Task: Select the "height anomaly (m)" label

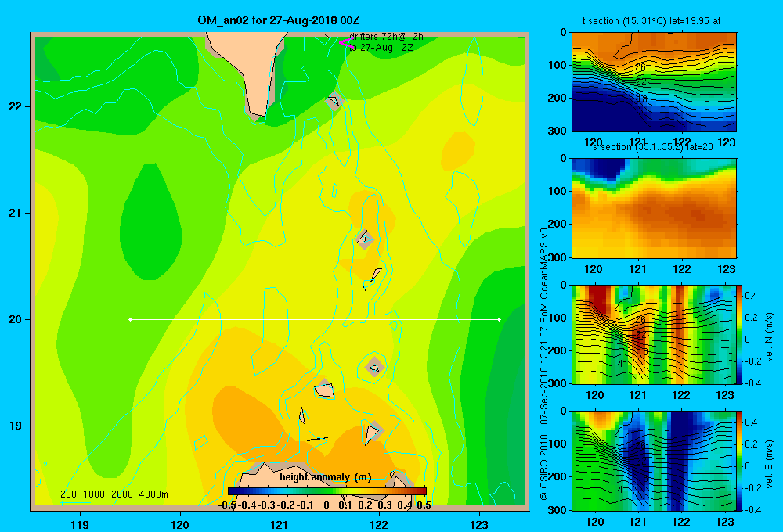Action: tap(326, 477)
